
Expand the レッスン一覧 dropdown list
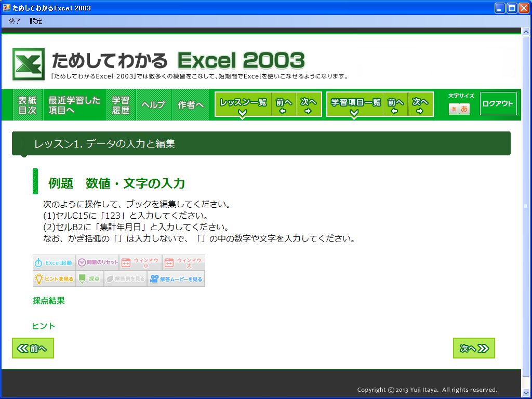(243, 105)
